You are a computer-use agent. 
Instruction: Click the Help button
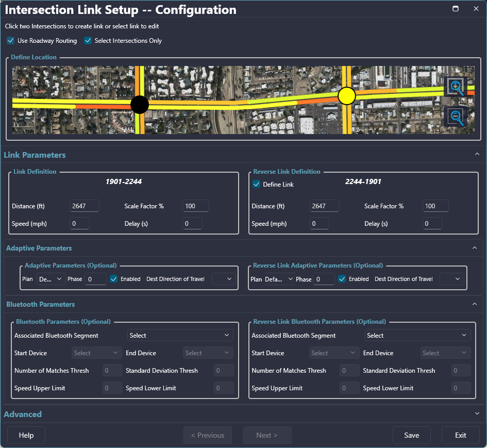[x=26, y=435]
